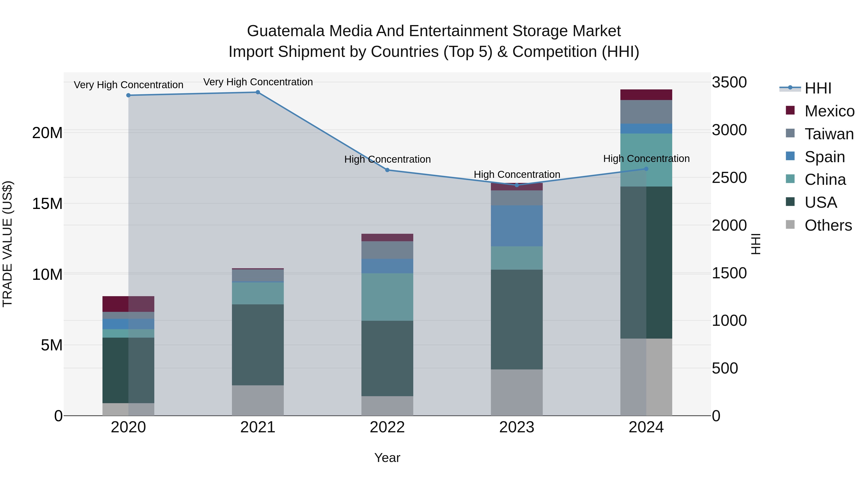868x488 pixels.
Task: Click the Taiwan segment in the 2024 bar
Action: [646, 112]
